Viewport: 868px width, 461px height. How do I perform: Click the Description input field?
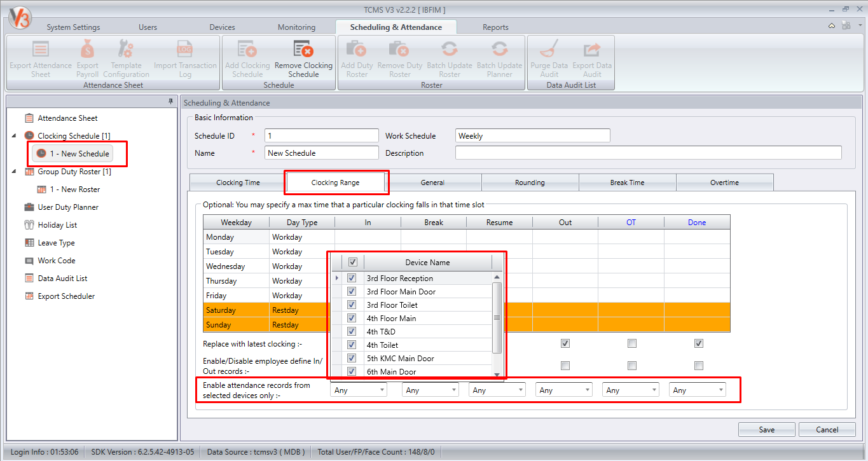click(x=649, y=153)
